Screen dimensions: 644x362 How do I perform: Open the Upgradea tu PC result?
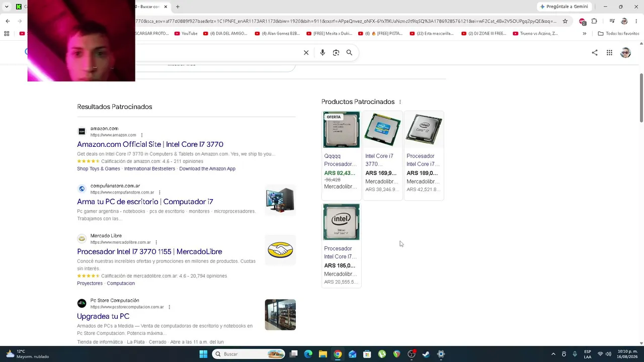[103, 316]
